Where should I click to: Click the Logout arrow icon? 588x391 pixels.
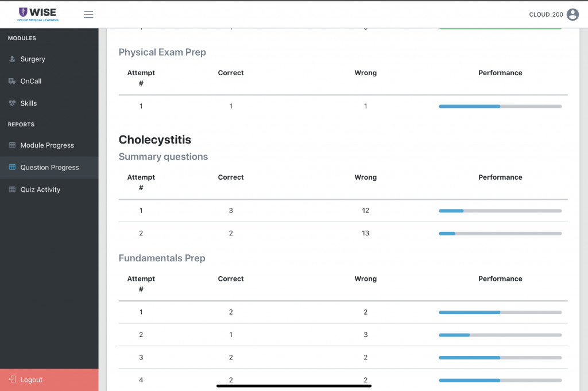(12, 380)
